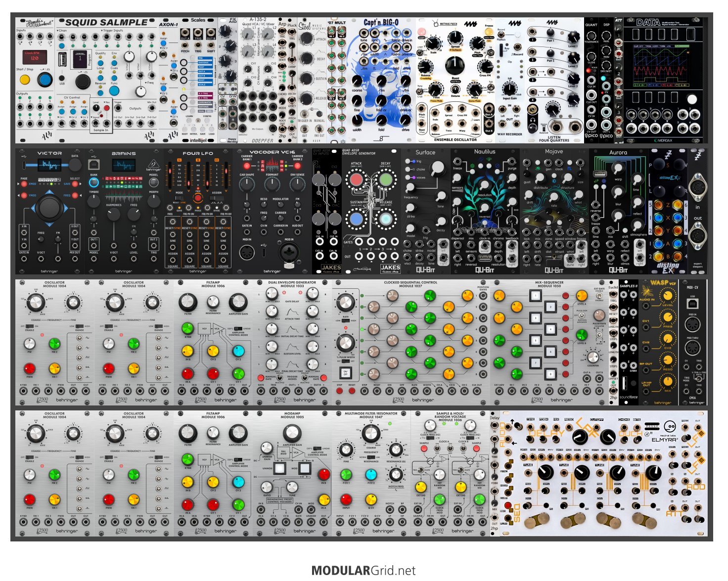The image size is (728, 581).
Task: Click the red ATTACK knob on Quad ADSR
Action: (x=356, y=179)
